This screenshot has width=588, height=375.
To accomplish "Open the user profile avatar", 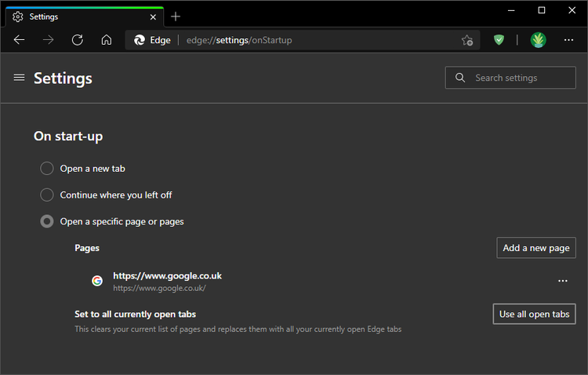I will [538, 40].
